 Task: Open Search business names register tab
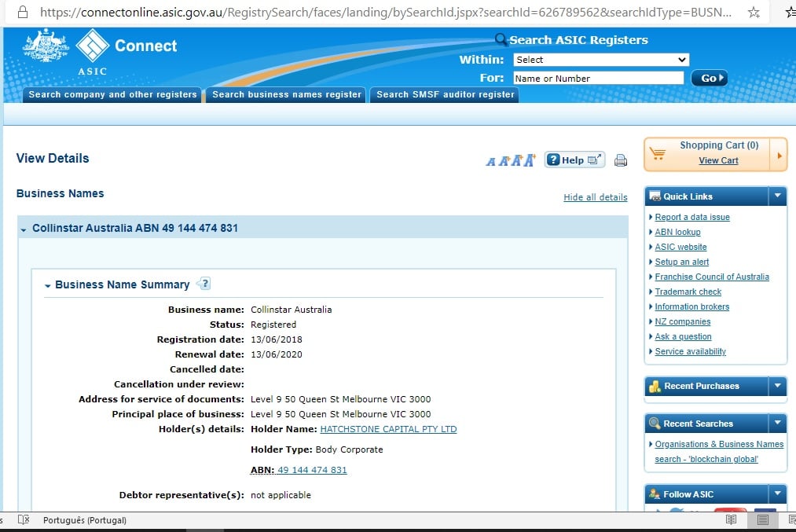pyautogui.click(x=286, y=94)
